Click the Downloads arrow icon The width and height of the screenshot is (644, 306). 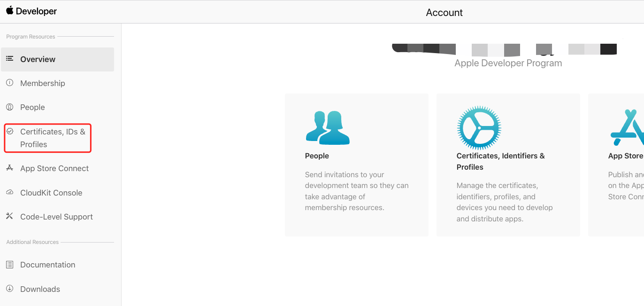(x=9, y=289)
